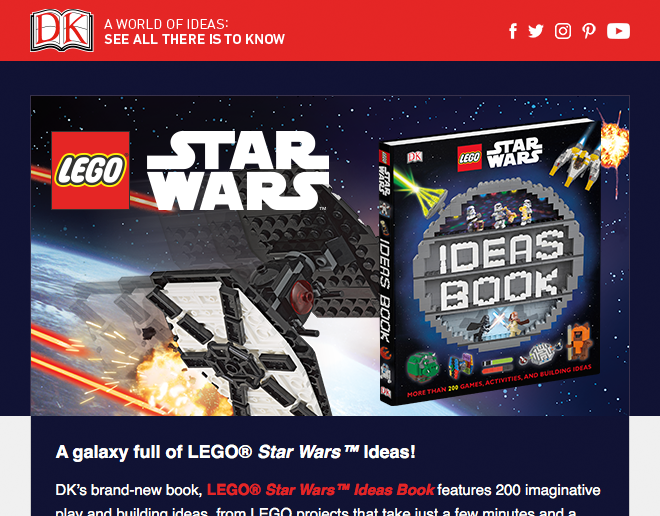This screenshot has width=660, height=516.
Task: Click the small DK logo on book cover
Action: click(414, 157)
